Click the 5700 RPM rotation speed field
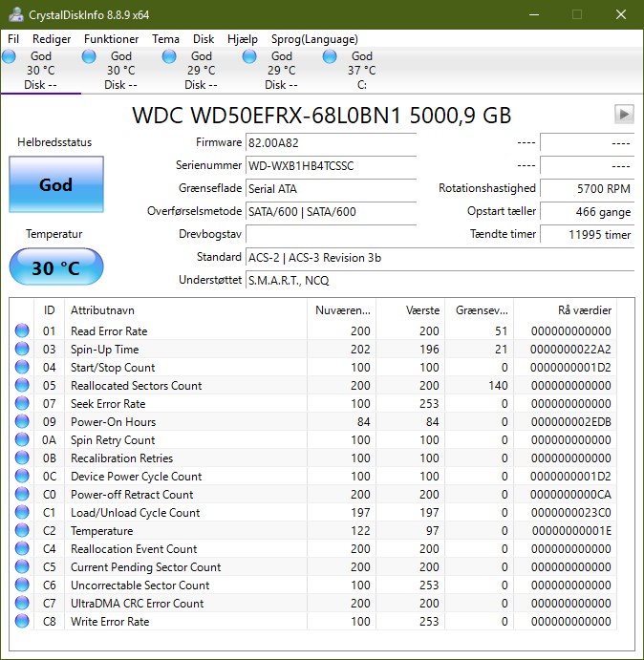Image resolution: width=644 pixels, height=660 pixels. tap(587, 188)
